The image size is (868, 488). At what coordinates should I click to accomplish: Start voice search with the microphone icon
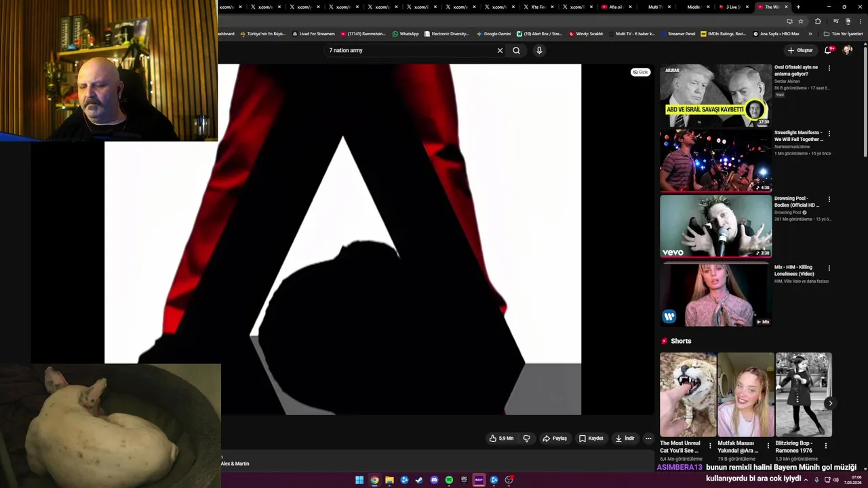click(x=539, y=50)
